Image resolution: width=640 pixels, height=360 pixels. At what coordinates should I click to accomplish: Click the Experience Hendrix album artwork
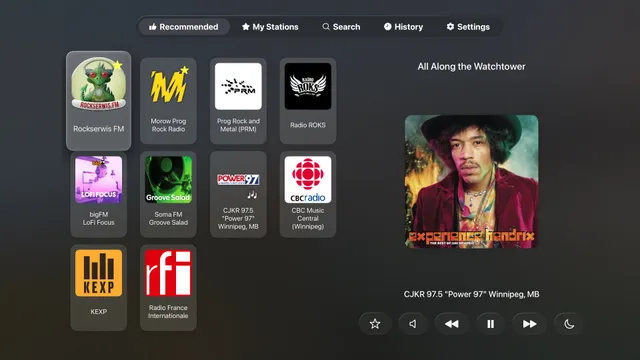tap(471, 181)
